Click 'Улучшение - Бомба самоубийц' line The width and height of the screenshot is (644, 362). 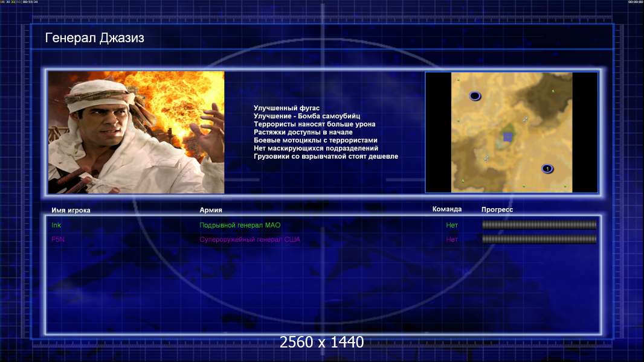[x=307, y=116]
